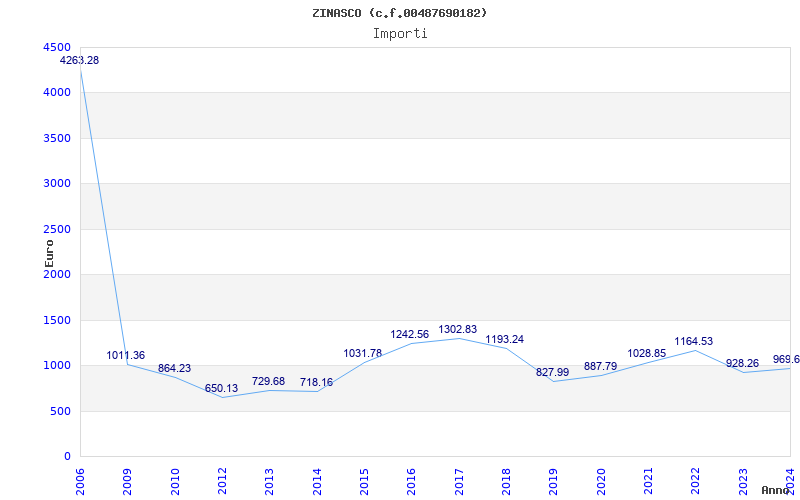Viewport: 800px width, 500px height.
Task: Click the data label 1193.24
Action: [505, 339]
